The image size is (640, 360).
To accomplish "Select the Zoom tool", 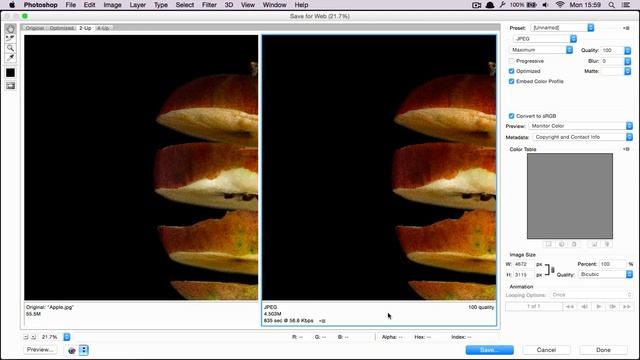I will (11, 48).
